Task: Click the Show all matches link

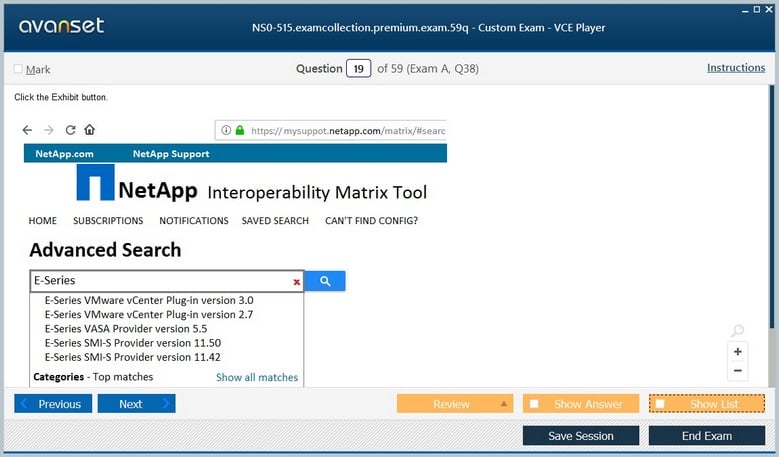Action: pyautogui.click(x=257, y=377)
